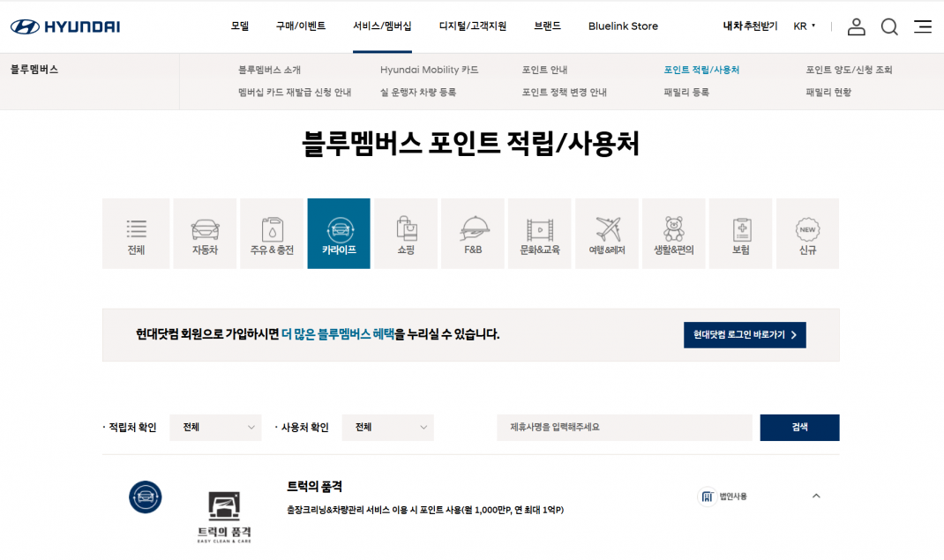
Task: Go to Hyundai Mobility 카드 page
Action: click(430, 70)
